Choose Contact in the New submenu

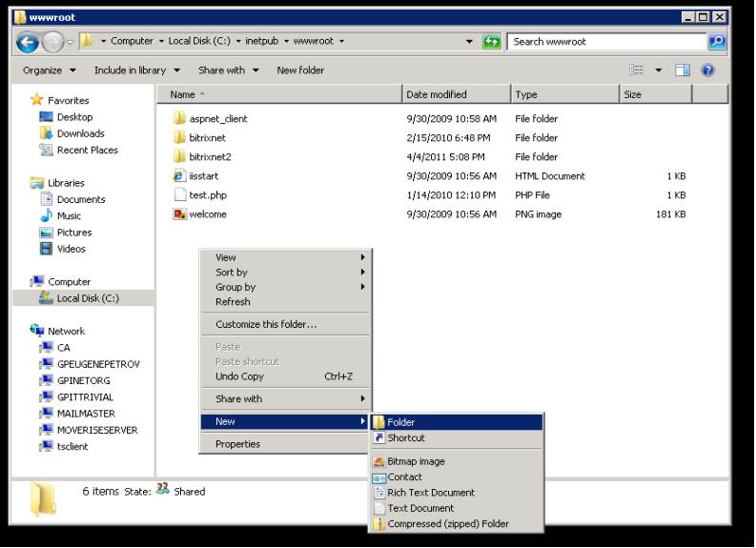pyautogui.click(x=456, y=477)
